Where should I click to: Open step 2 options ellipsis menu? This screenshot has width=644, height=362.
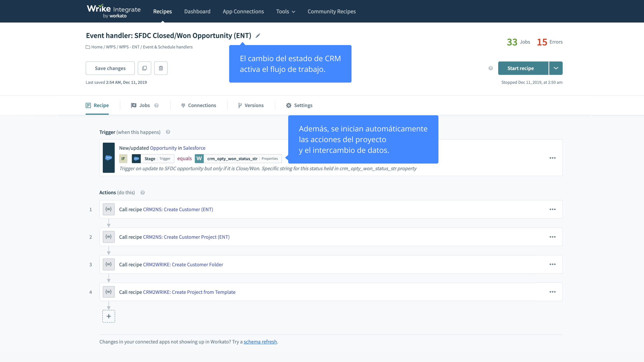click(x=552, y=237)
